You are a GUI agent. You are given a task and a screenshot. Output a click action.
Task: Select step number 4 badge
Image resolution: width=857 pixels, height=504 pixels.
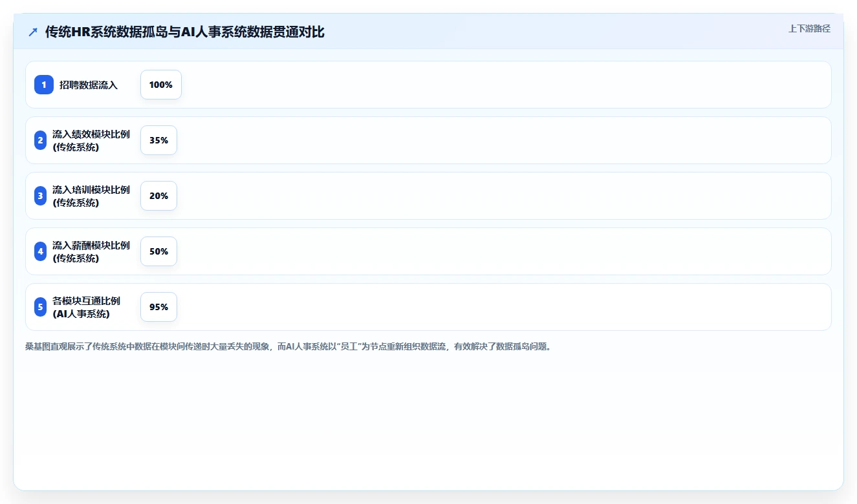click(41, 251)
